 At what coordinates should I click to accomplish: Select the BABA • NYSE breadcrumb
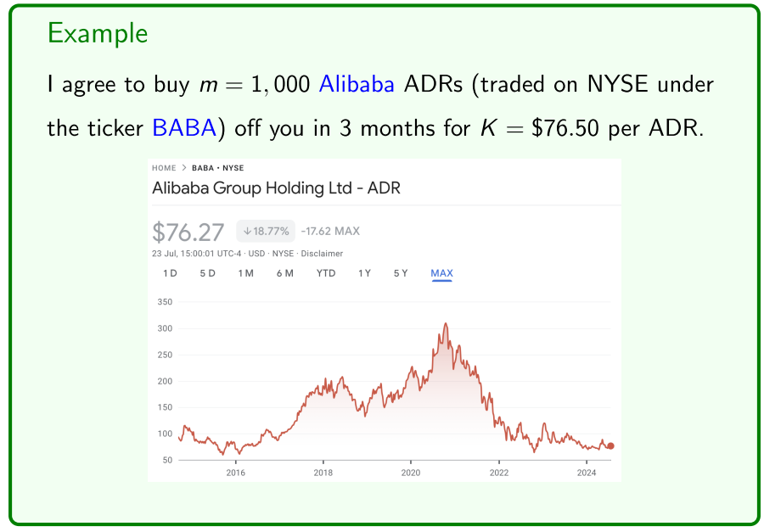(x=217, y=168)
